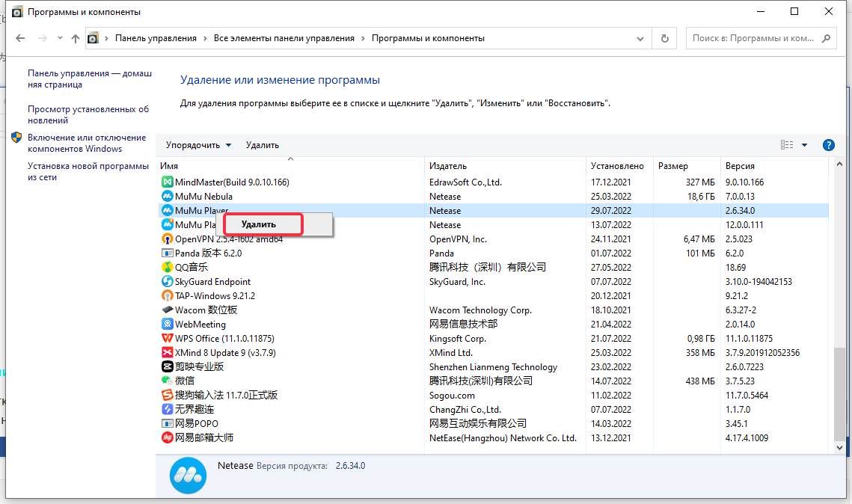Click the Panda 版本 6.2.0 icon
The image size is (852, 504).
click(x=168, y=253)
